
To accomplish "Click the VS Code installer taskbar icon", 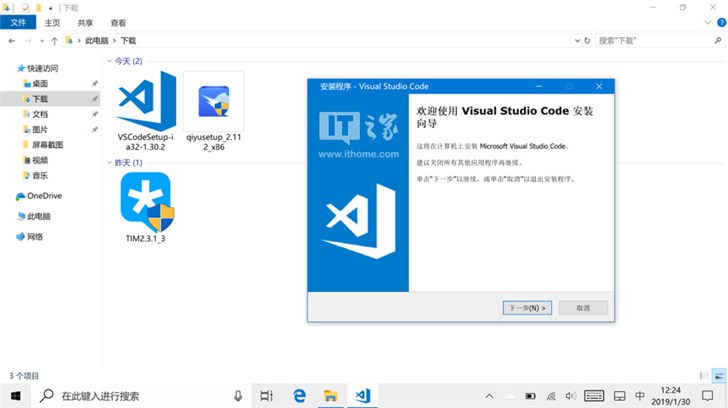I will click(363, 396).
